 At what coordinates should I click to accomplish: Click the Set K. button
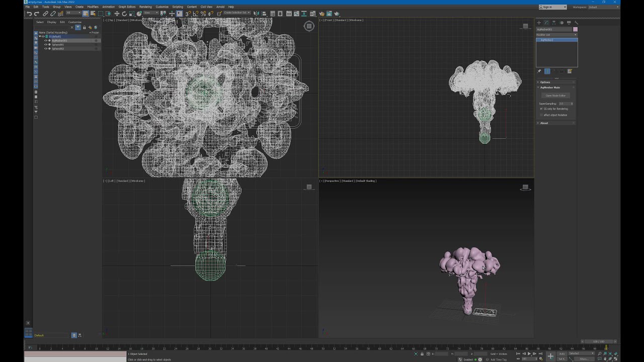pyautogui.click(x=562, y=359)
